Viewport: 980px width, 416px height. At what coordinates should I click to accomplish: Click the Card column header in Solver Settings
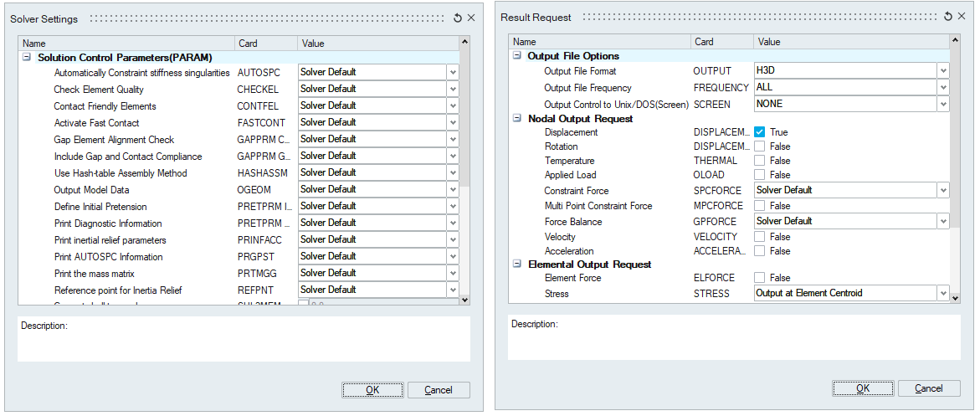(x=265, y=44)
